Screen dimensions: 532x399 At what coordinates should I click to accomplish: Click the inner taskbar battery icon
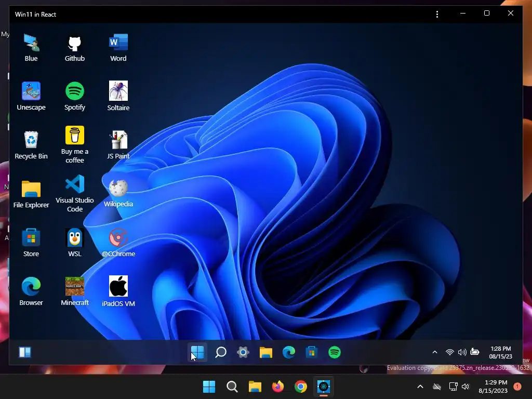pos(475,352)
